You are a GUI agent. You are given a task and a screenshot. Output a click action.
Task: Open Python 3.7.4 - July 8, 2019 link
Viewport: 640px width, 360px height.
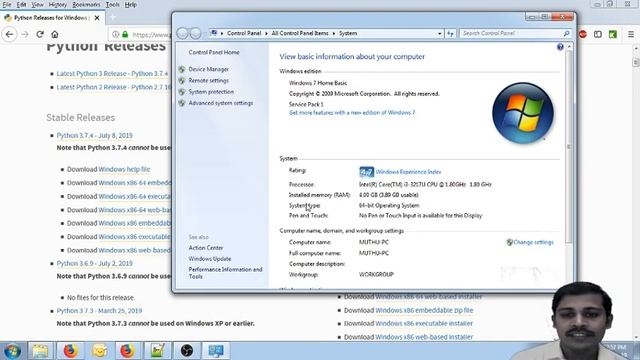[x=94, y=136]
